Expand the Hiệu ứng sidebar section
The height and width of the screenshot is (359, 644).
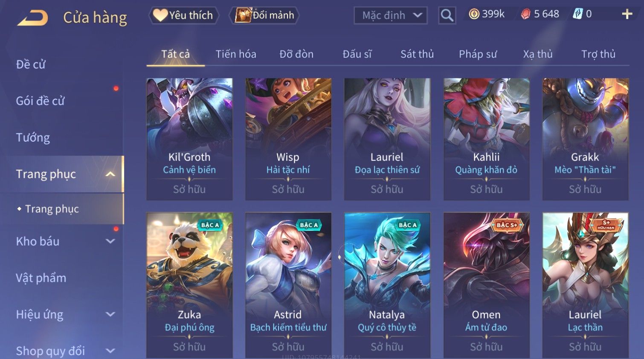[110, 315]
